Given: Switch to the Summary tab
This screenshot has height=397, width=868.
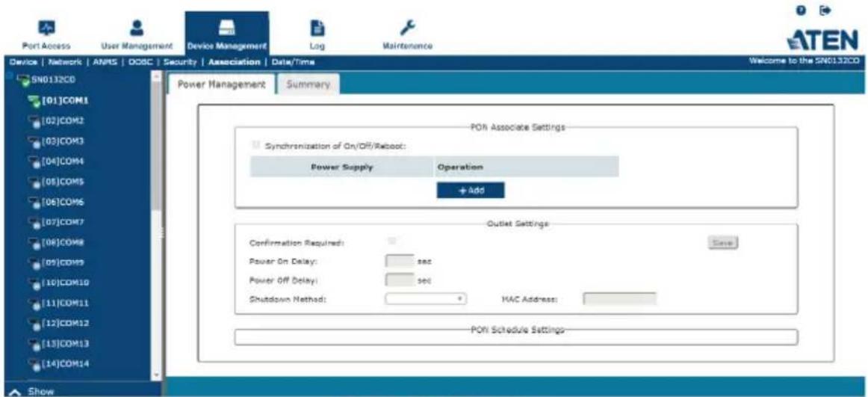Looking at the screenshot, I should [309, 84].
